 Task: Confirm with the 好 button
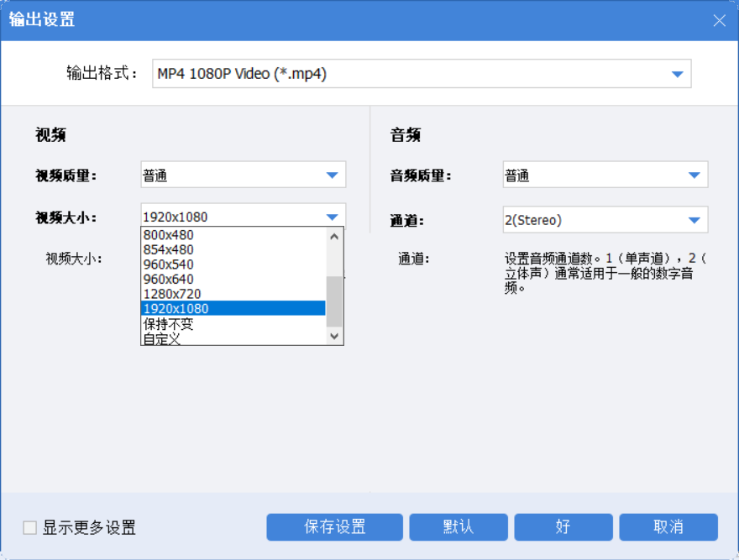pyautogui.click(x=563, y=527)
